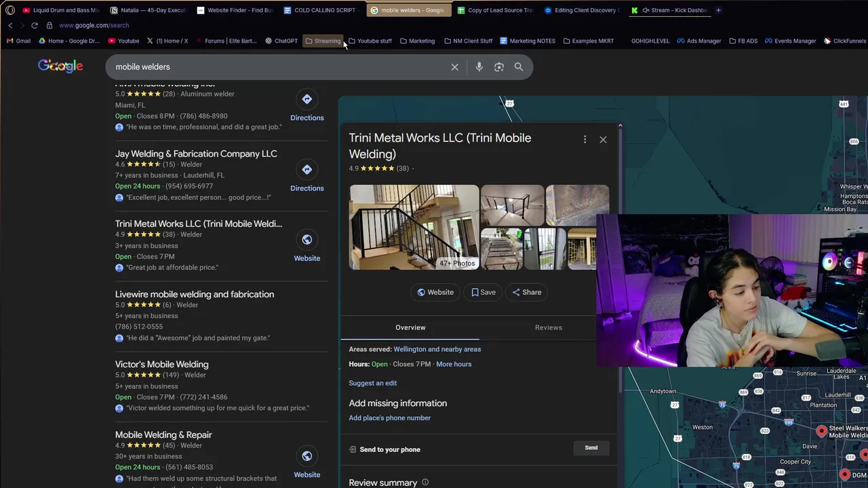
Task: Open the Ads Manager bookmark
Action: click(699, 41)
